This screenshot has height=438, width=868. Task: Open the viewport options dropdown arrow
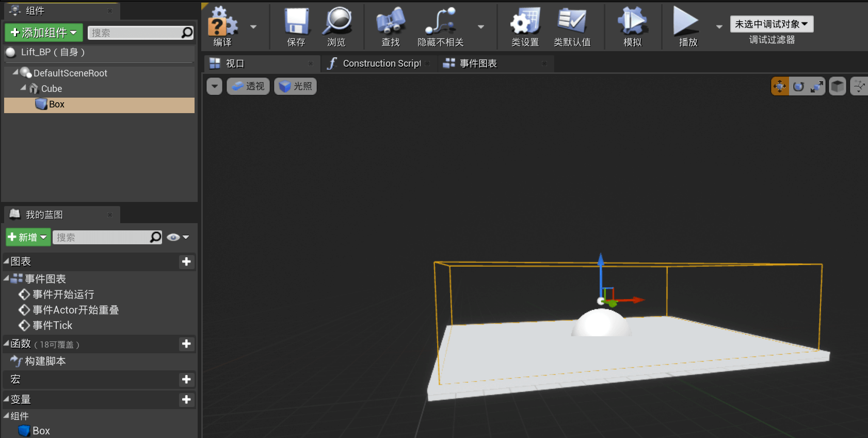tap(214, 86)
